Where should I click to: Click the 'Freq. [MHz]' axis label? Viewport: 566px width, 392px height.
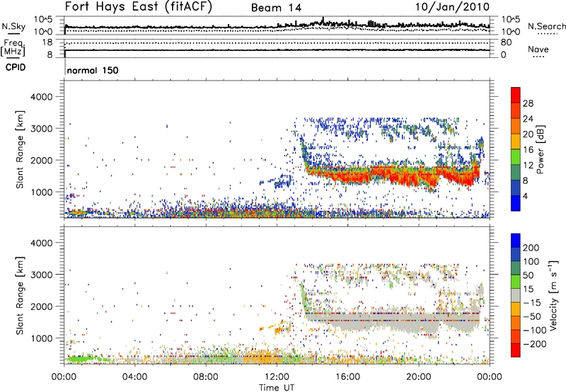[x=13, y=48]
